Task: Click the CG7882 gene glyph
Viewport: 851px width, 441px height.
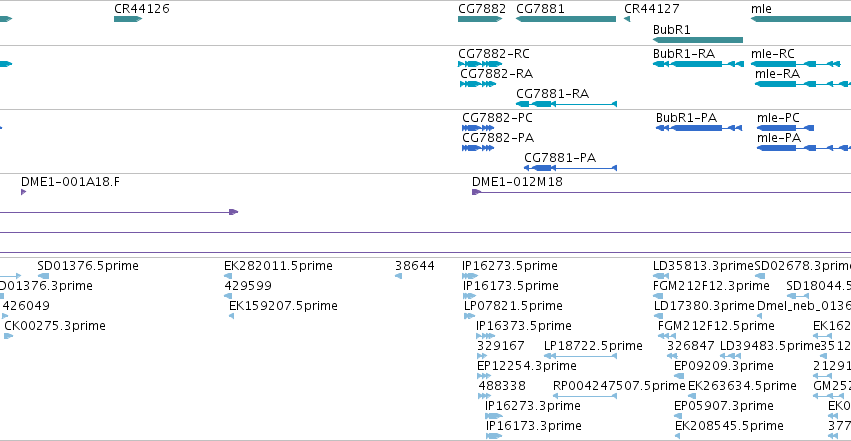Action: (480, 19)
